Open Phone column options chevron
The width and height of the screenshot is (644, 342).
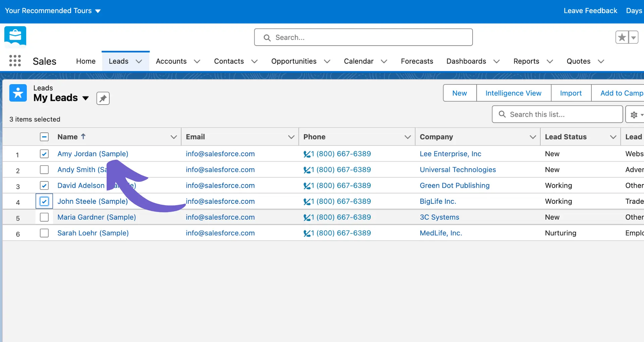pos(408,137)
